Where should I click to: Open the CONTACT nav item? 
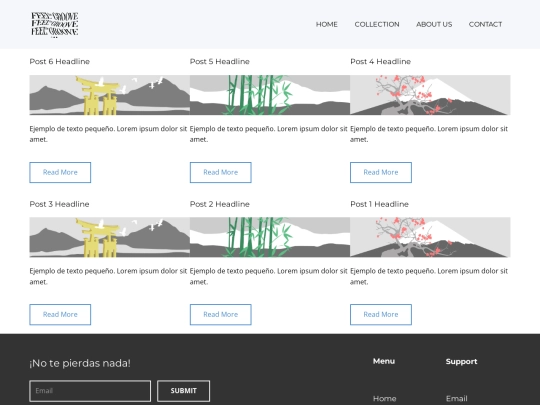point(485,24)
